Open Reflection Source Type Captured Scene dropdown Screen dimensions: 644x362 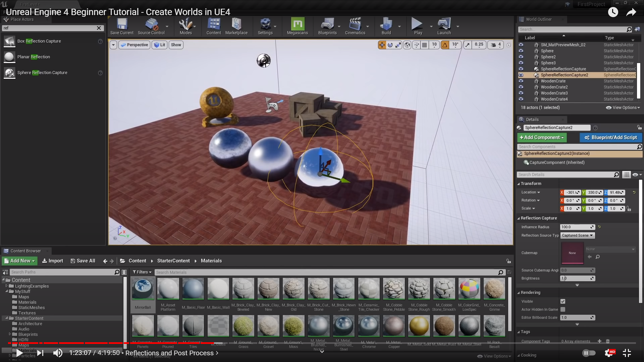point(578,236)
